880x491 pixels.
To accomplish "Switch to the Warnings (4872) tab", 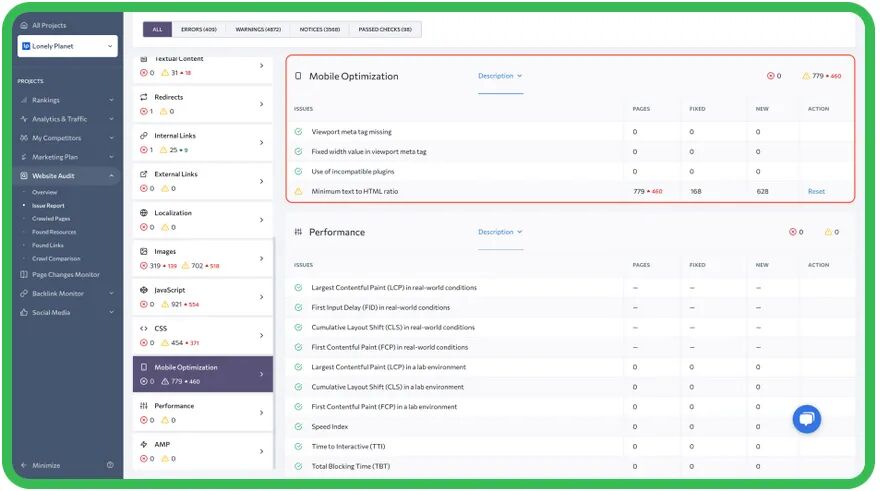I will coord(259,30).
